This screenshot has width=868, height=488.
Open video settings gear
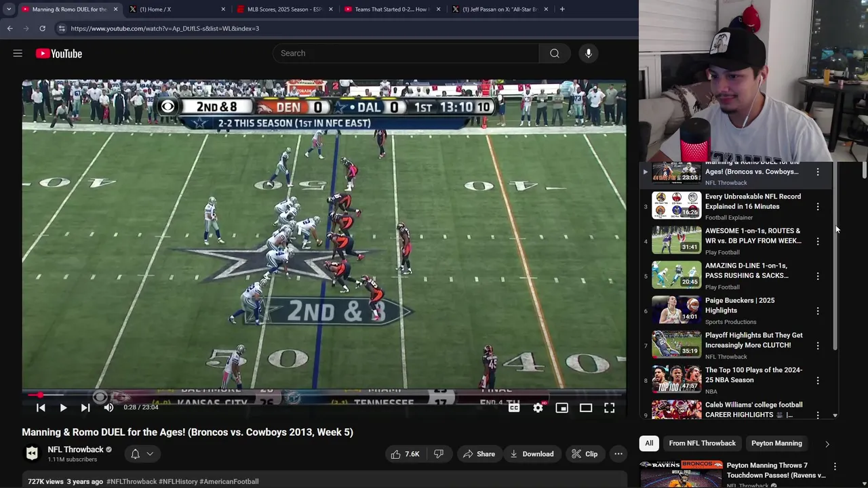click(538, 407)
